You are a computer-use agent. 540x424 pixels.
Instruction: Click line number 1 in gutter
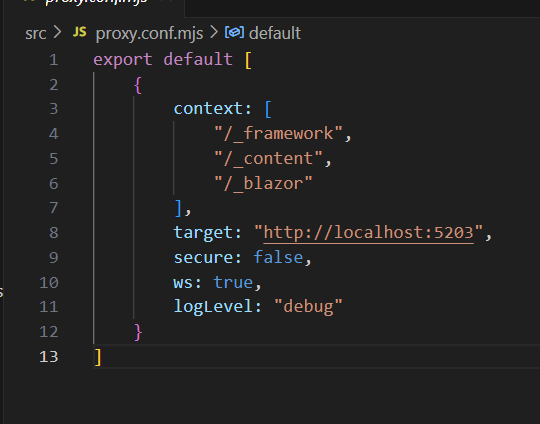[53, 60]
